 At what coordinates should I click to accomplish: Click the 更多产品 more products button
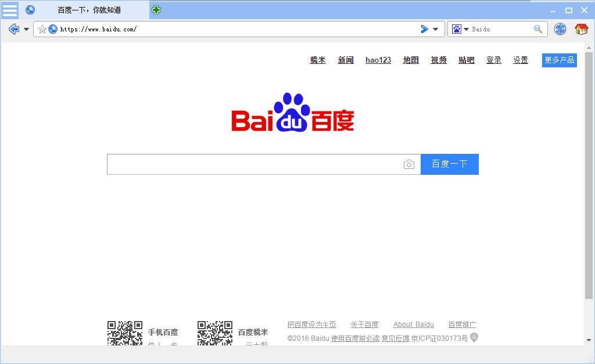coord(560,60)
